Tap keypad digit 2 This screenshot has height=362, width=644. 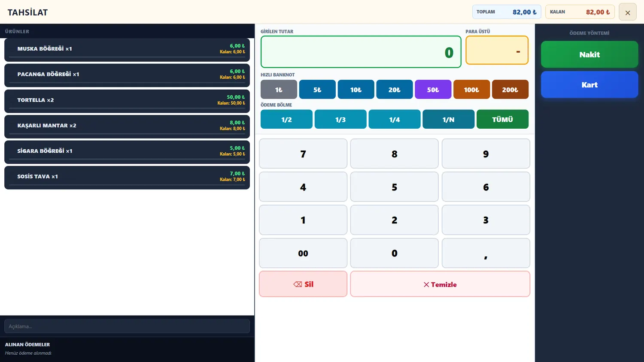tap(395, 220)
